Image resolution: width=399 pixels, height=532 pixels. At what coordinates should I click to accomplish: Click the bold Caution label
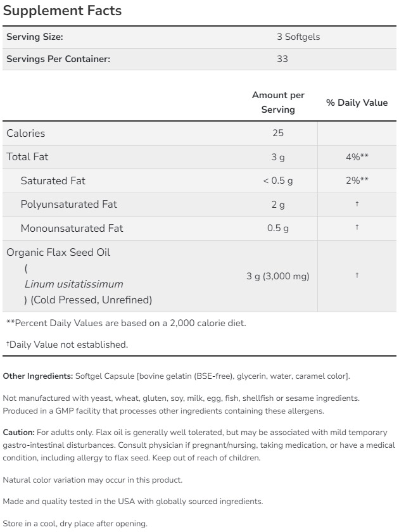[18, 433]
